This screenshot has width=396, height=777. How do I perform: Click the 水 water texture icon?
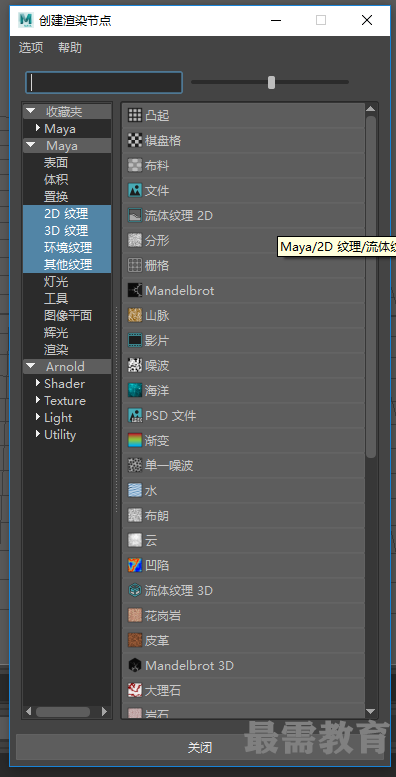pyautogui.click(x=135, y=491)
